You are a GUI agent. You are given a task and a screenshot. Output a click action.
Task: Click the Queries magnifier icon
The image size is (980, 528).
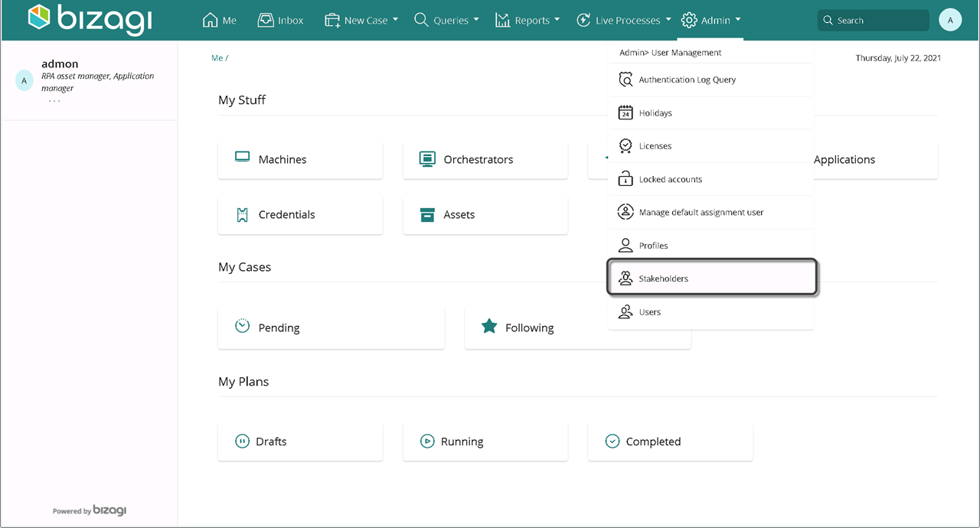[421, 20]
